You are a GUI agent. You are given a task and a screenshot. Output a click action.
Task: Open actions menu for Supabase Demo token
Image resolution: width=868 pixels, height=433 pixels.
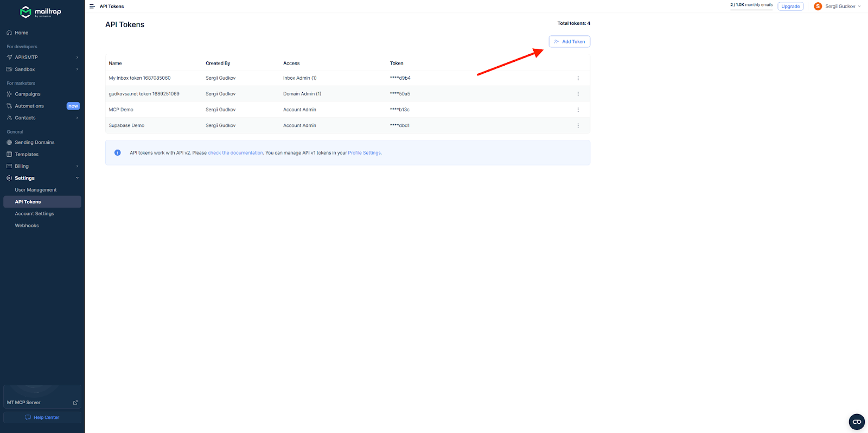click(578, 125)
